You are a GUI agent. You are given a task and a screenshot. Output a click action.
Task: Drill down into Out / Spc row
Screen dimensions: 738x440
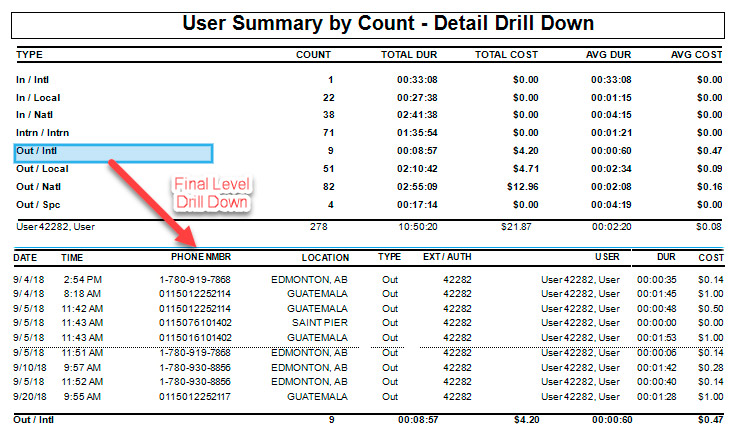[x=35, y=205]
